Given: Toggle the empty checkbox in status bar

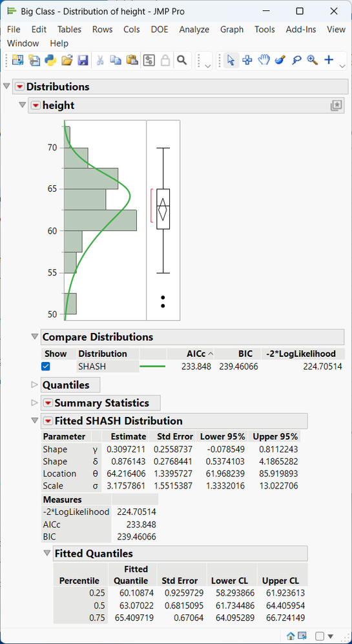Looking at the screenshot, I should 320,636.
